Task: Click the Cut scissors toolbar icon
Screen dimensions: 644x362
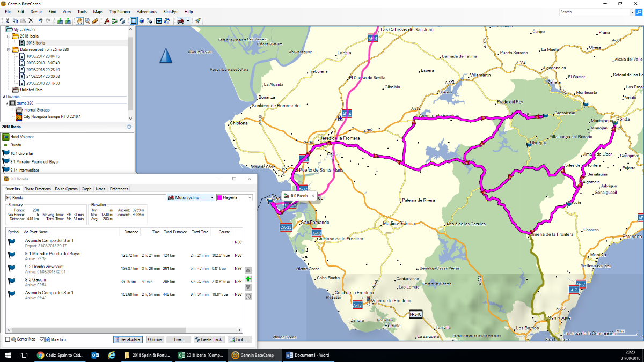Action: coord(8,21)
